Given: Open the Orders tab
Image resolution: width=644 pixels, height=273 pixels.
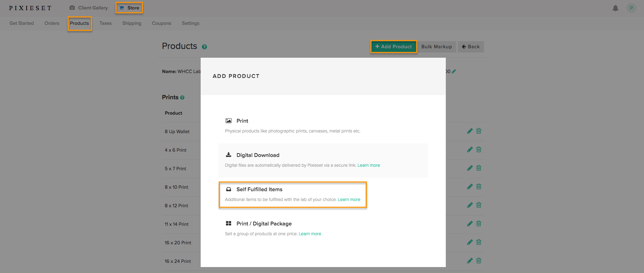Looking at the screenshot, I should point(52,23).
